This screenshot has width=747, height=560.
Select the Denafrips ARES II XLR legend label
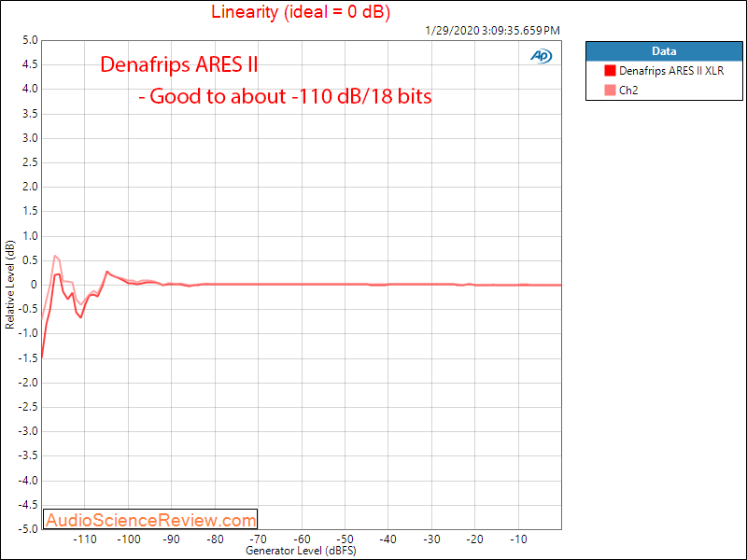pyautogui.click(x=671, y=71)
